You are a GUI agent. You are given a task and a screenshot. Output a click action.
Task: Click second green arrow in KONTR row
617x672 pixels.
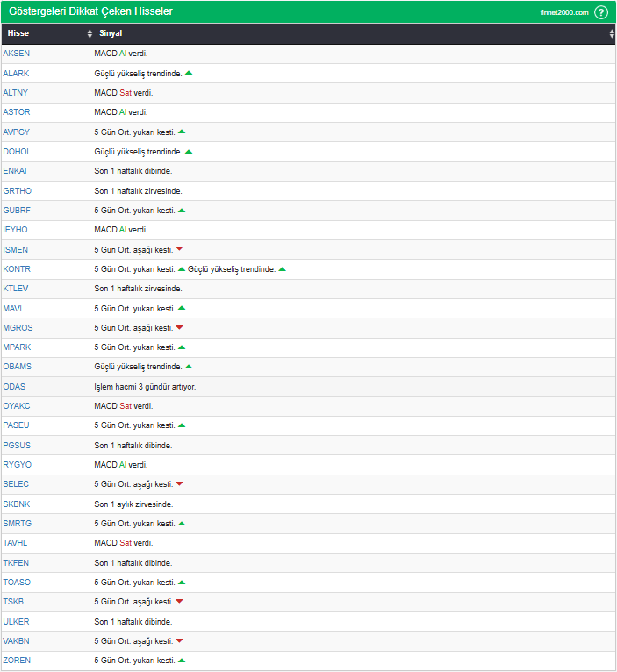point(282,269)
